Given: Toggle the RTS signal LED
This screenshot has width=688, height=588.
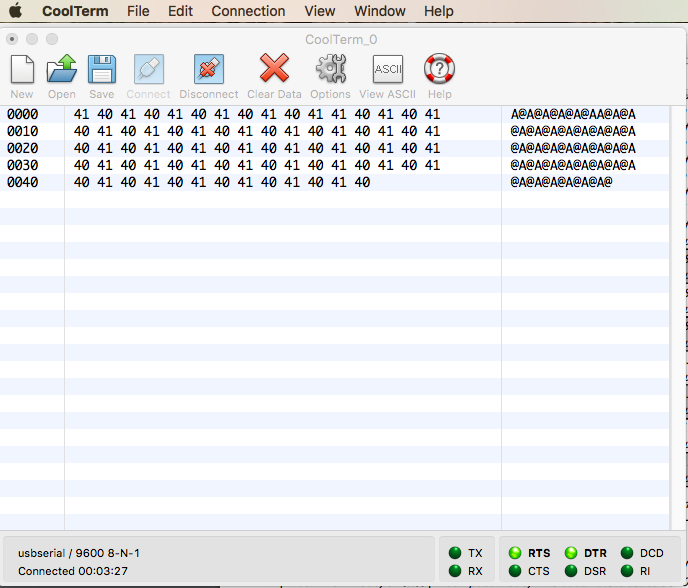Looking at the screenshot, I should 515,552.
